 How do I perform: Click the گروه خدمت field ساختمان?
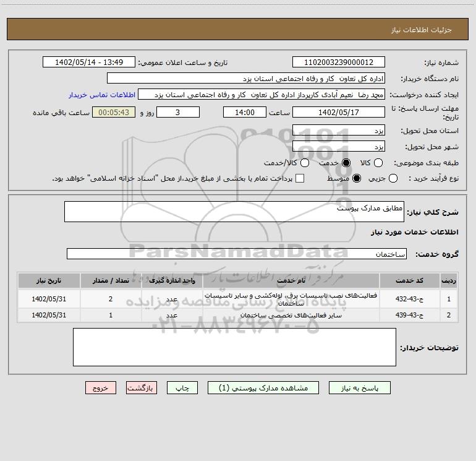[x=237, y=254]
